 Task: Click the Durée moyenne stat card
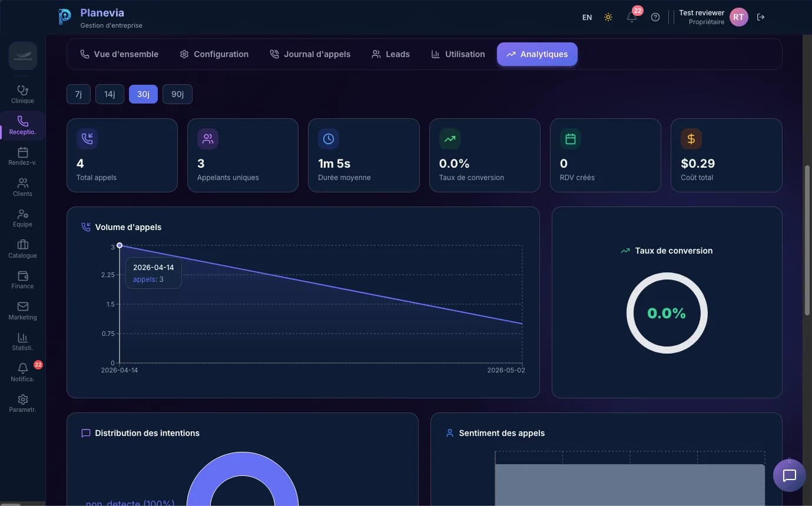364,155
